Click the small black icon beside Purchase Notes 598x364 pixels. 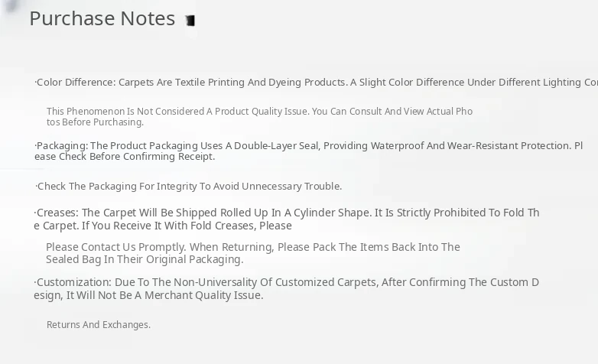pyautogui.click(x=190, y=21)
